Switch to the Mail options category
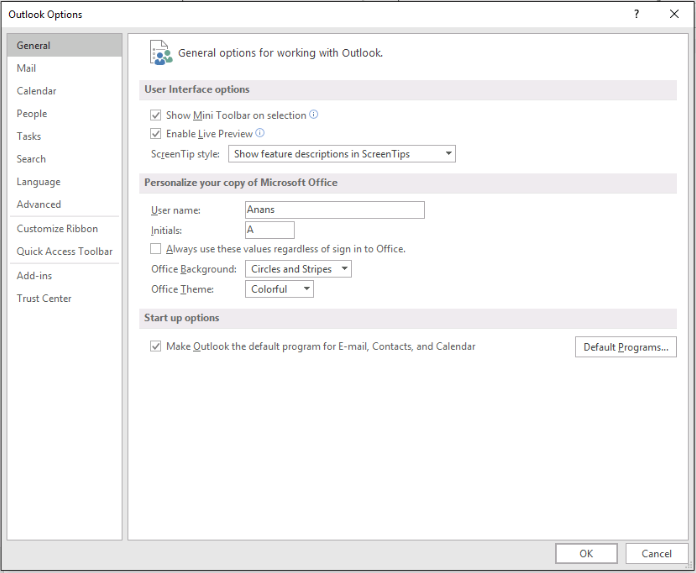 [27, 68]
